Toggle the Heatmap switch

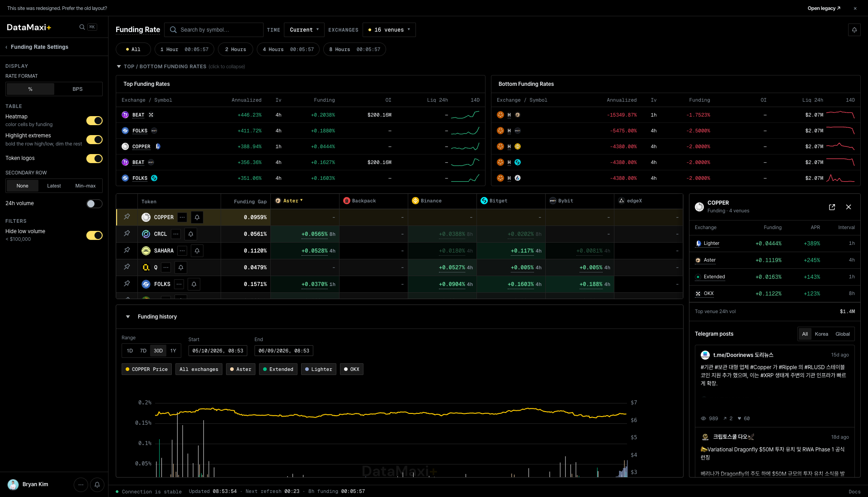94,121
